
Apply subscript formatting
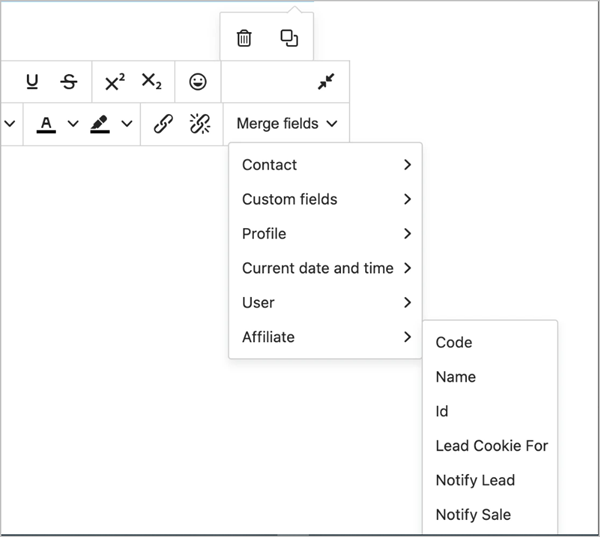coord(152,82)
